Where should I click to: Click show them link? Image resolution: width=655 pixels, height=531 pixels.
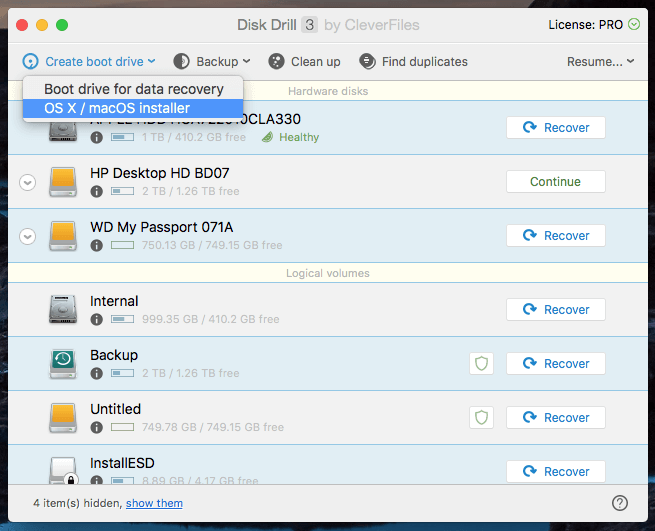point(154,503)
